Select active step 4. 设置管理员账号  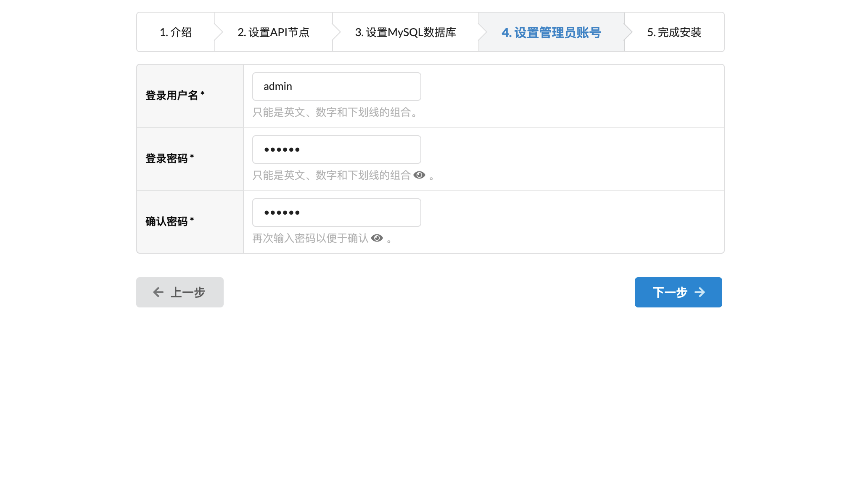tap(552, 32)
